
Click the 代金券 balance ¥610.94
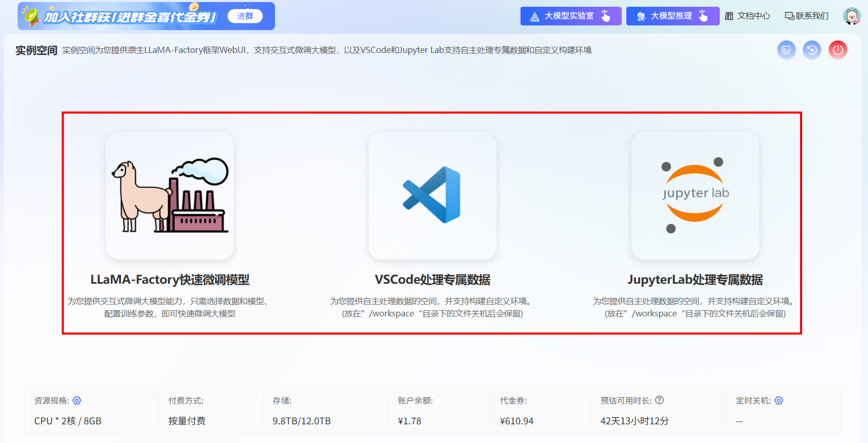pyautogui.click(x=516, y=421)
